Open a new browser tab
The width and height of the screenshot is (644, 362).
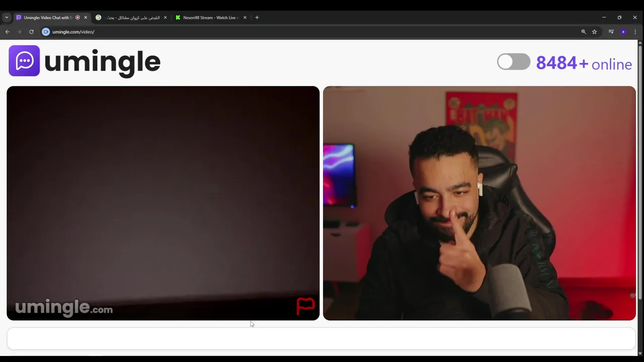pos(257,18)
